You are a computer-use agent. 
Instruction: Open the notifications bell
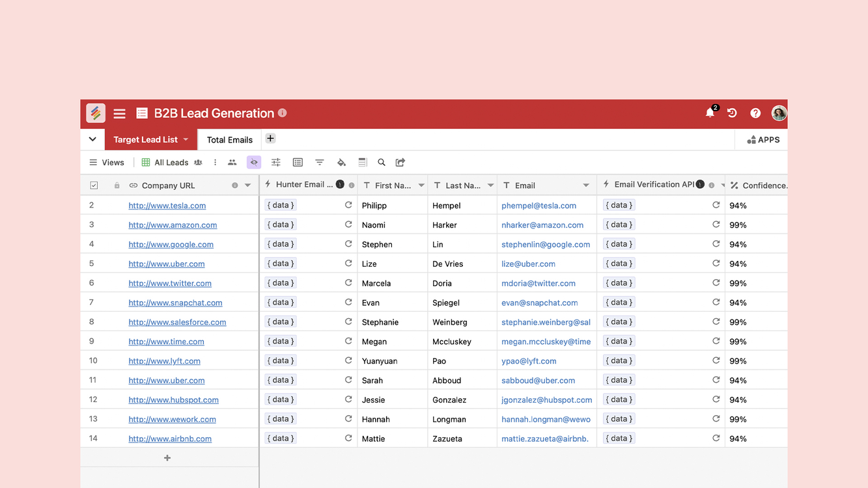pyautogui.click(x=710, y=113)
